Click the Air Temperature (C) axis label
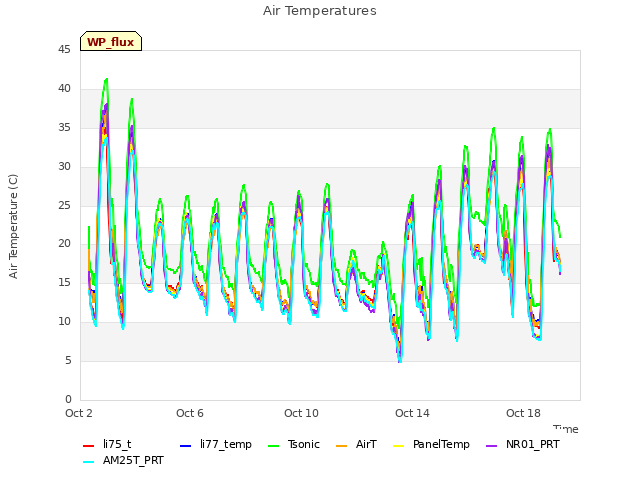The image size is (640, 480). pos(13,227)
